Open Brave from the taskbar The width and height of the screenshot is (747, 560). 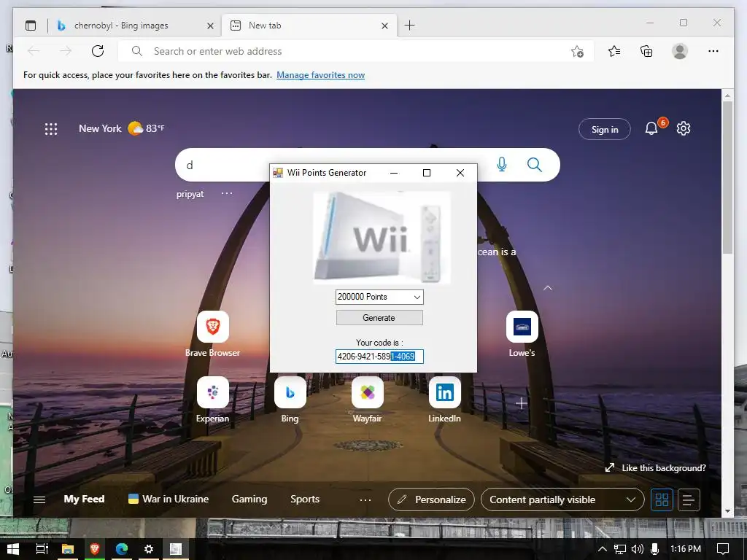(x=94, y=549)
